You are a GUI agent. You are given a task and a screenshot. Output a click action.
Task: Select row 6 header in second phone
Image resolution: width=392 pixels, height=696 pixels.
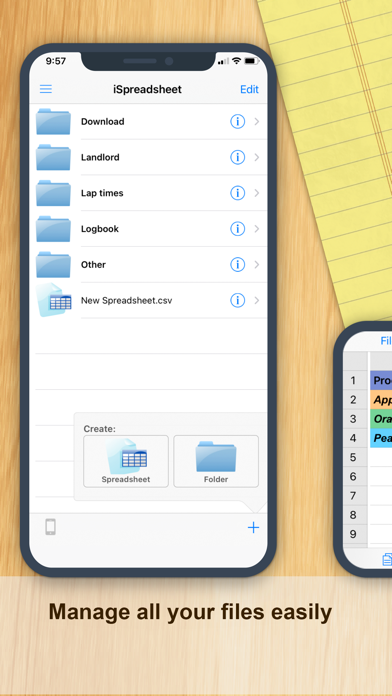click(355, 476)
